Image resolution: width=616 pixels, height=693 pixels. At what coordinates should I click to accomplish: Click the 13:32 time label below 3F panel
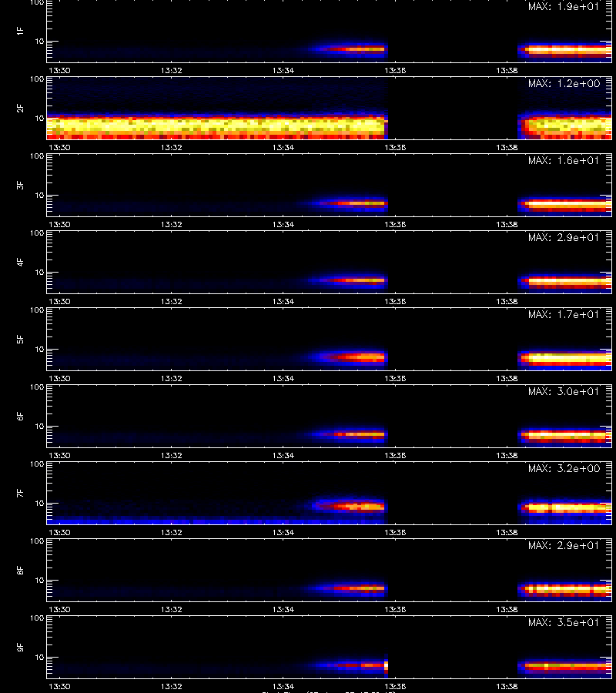(171, 224)
